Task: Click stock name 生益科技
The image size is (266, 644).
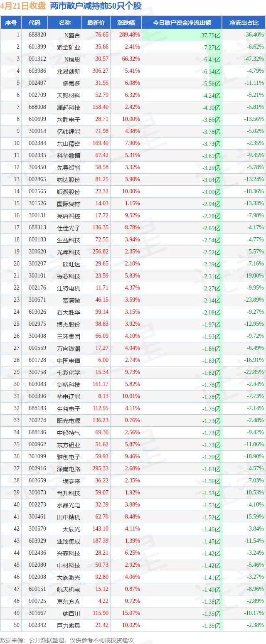Action: pyautogui.click(x=69, y=240)
